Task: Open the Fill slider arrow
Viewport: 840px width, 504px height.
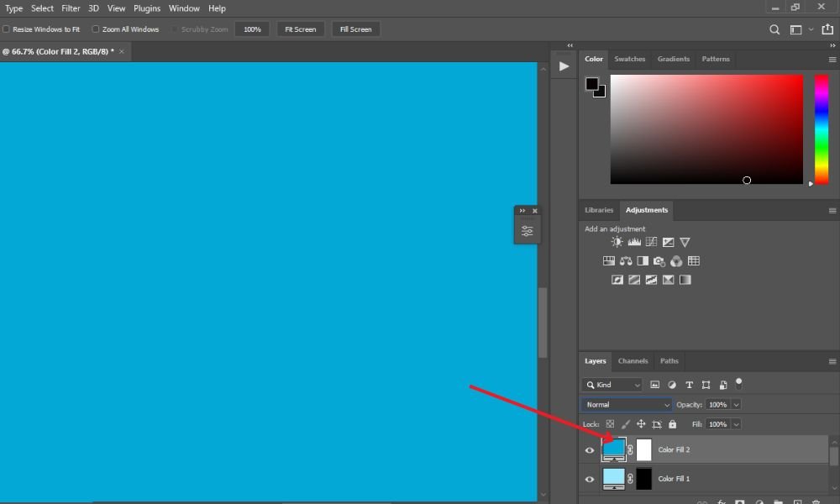Action: coord(736,424)
